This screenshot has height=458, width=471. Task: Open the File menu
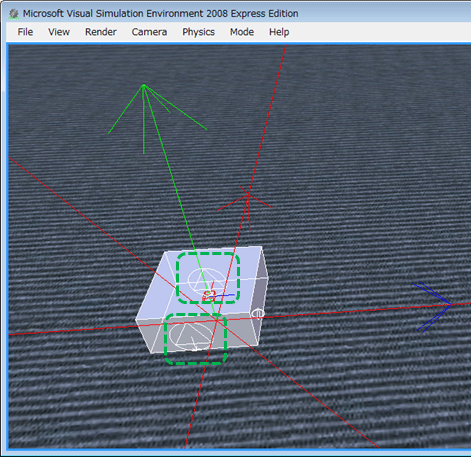(x=25, y=32)
